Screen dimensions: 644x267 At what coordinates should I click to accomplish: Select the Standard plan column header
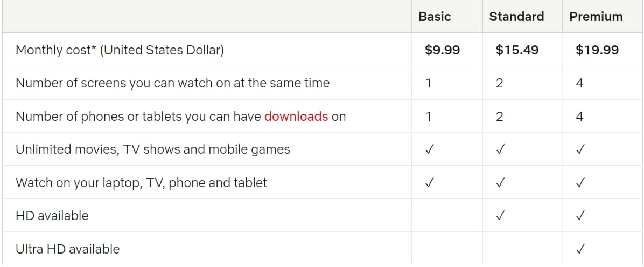click(516, 17)
